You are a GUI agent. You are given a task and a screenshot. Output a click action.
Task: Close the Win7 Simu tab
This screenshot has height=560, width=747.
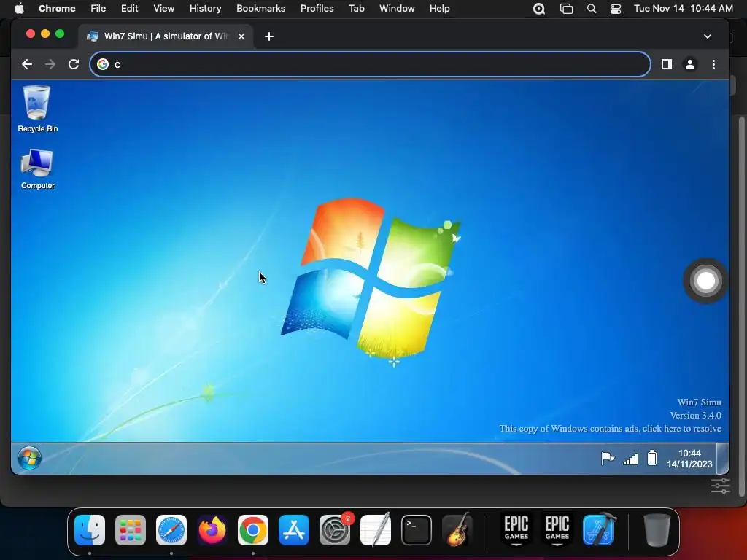coord(241,36)
